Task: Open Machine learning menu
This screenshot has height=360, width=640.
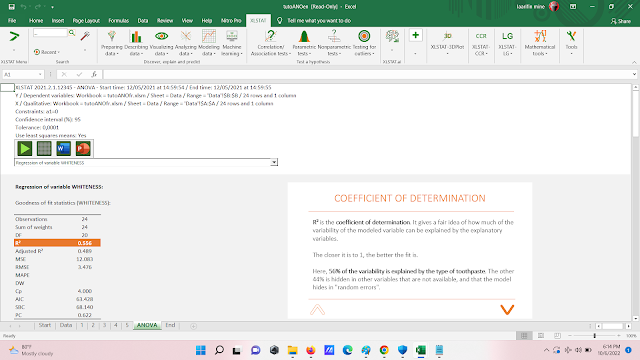Action: point(232,43)
